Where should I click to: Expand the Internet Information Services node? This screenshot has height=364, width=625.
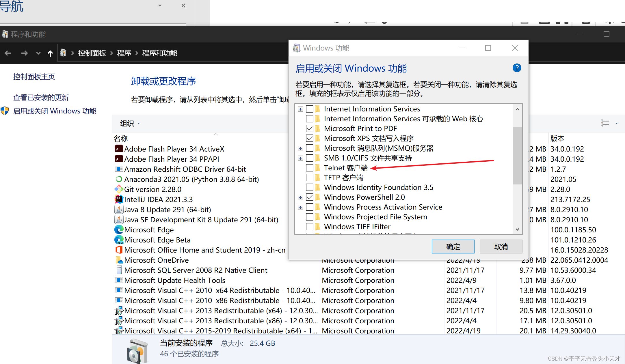tap(300, 109)
